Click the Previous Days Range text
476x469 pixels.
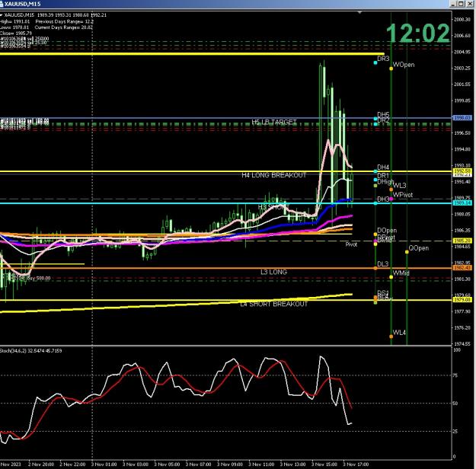(x=65, y=21)
